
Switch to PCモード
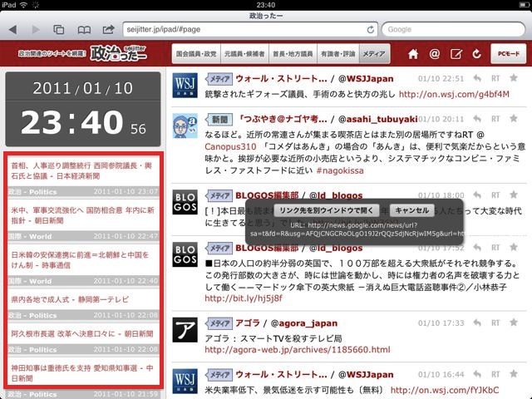click(508, 53)
